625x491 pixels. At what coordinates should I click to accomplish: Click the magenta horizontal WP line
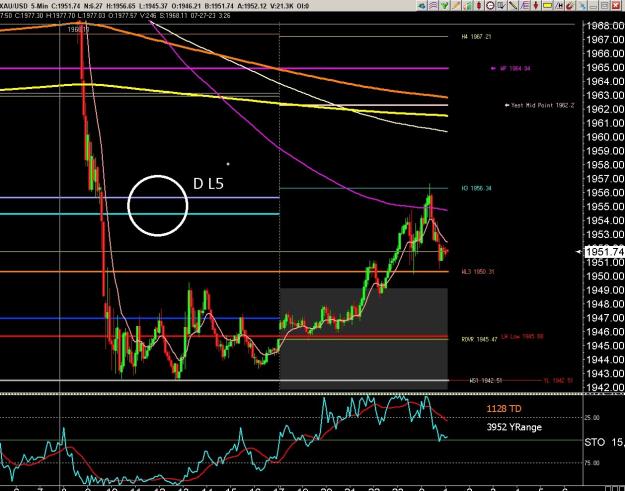pos(224,69)
